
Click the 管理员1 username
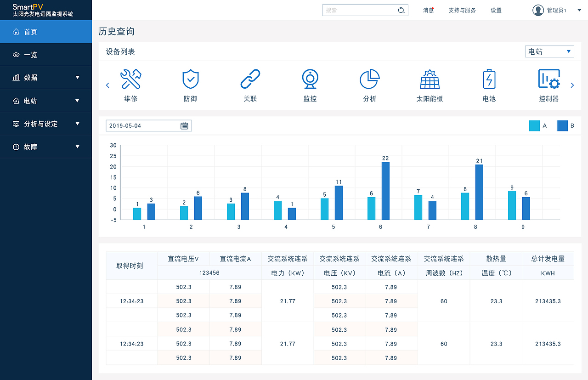[557, 10]
